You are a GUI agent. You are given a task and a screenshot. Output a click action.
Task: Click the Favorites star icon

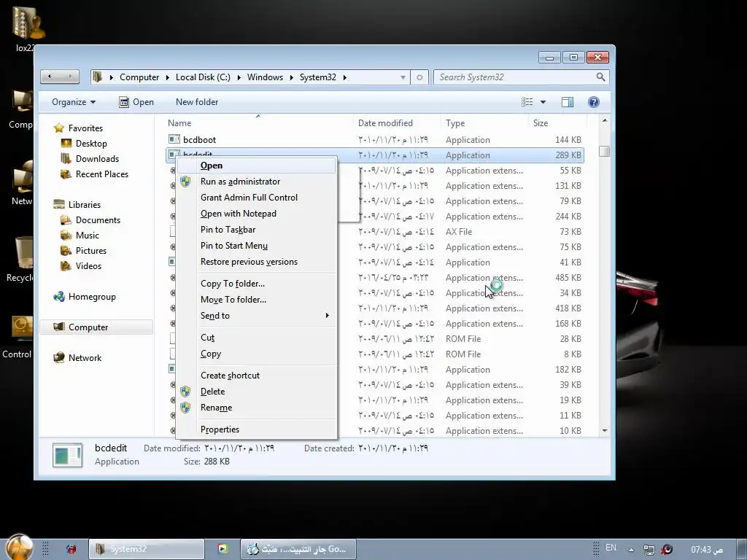[x=59, y=128]
